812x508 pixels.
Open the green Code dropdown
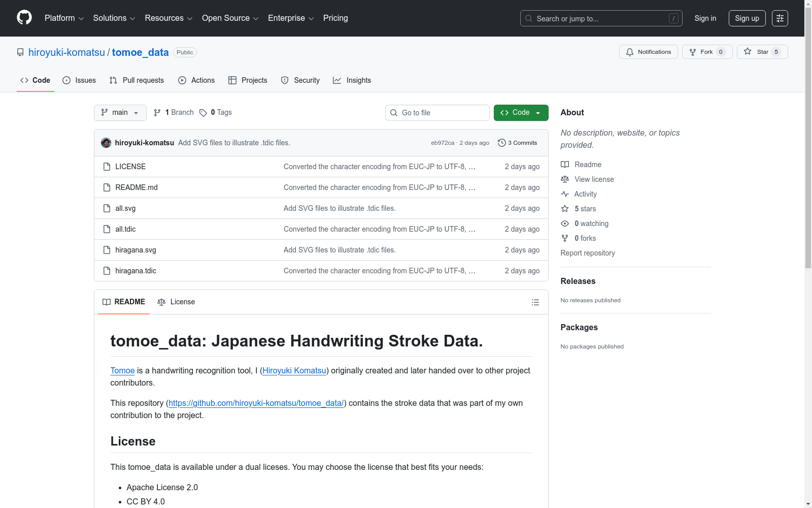point(521,113)
